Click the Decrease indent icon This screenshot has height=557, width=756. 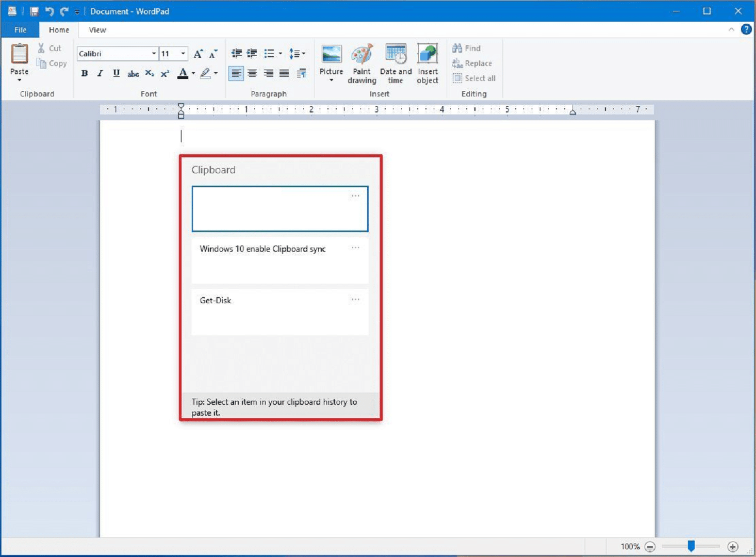pos(236,54)
